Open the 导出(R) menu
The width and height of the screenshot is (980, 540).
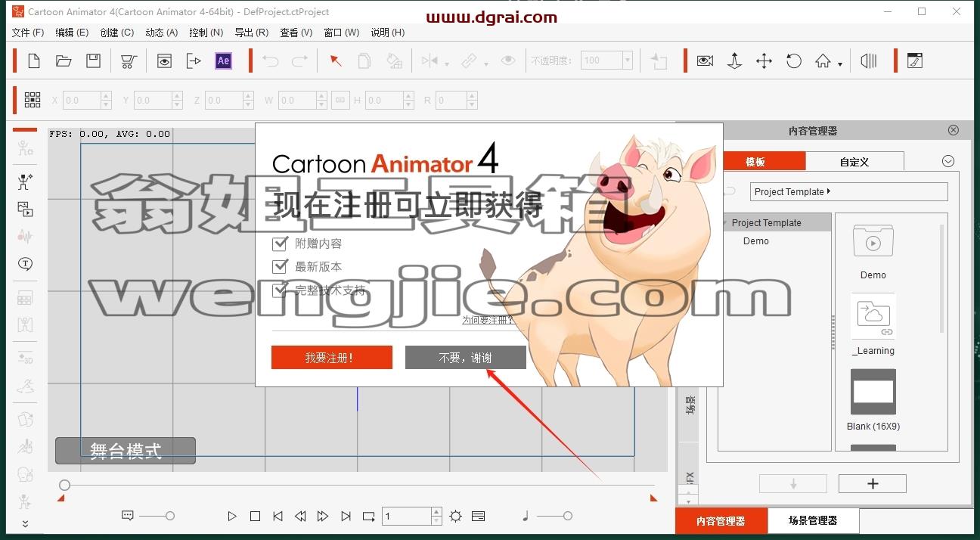251,33
